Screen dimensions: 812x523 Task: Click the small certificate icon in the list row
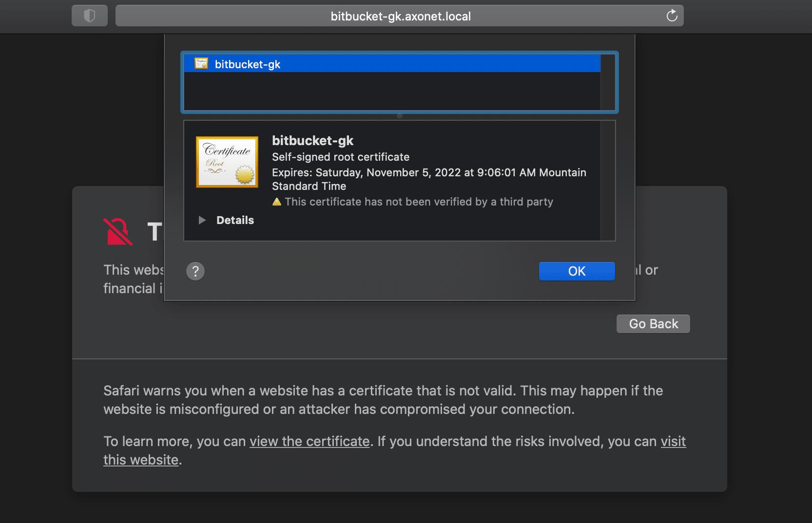point(201,64)
